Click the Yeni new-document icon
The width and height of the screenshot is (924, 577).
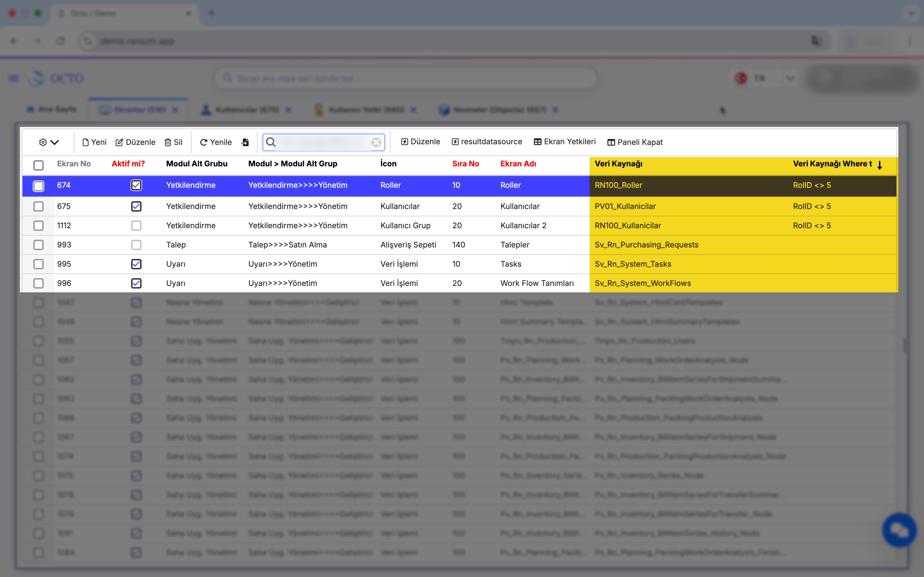click(x=86, y=142)
